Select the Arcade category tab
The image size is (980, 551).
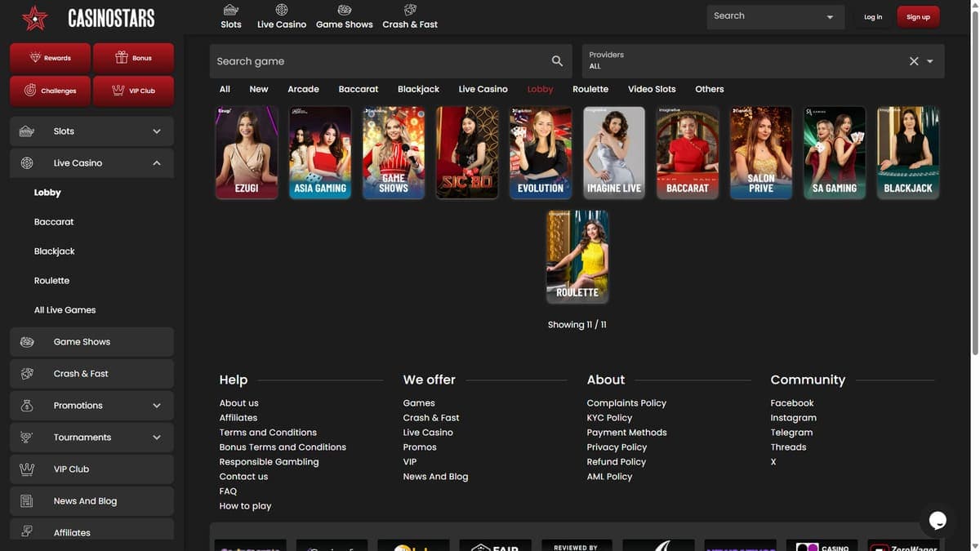coord(303,89)
